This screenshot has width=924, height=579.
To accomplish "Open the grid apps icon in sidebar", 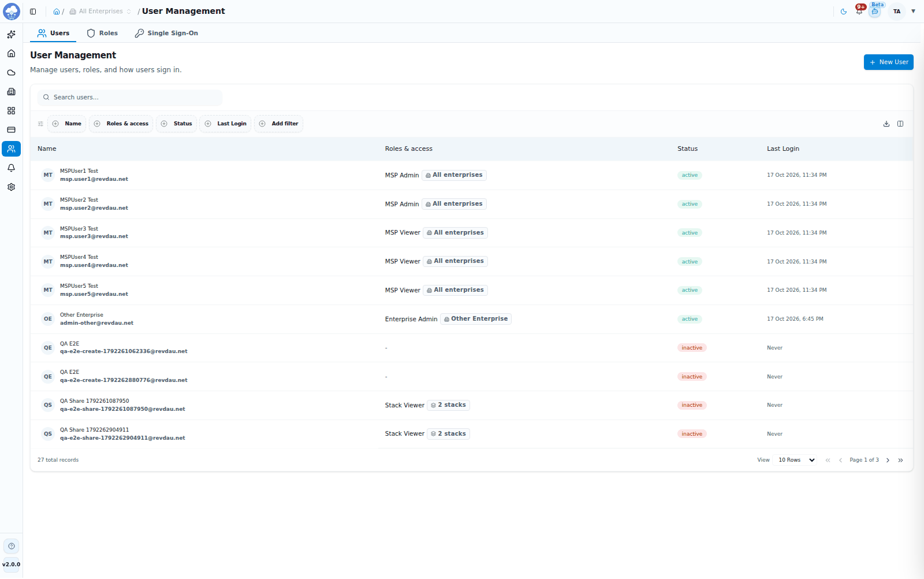I will pos(11,111).
